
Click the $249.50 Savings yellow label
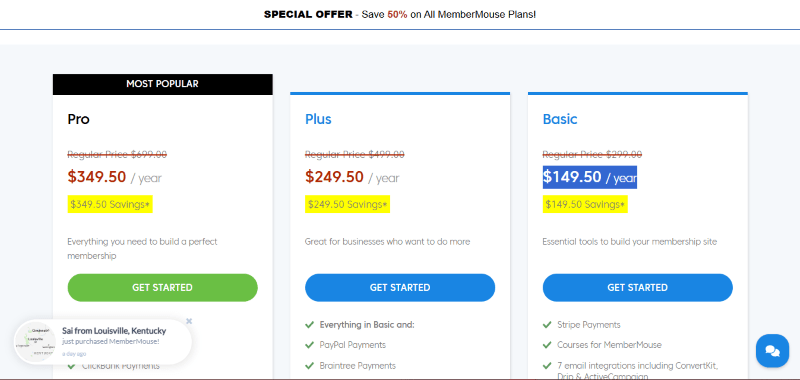click(x=347, y=205)
